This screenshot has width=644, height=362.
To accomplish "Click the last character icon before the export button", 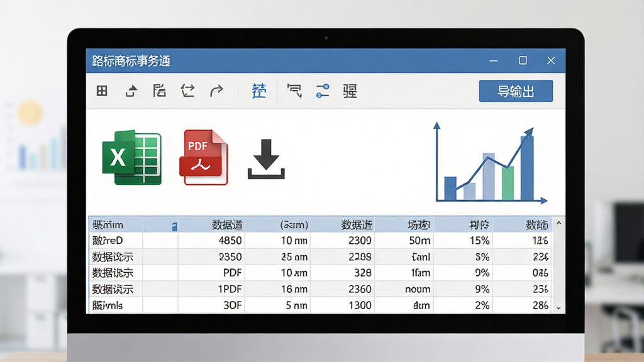I will (350, 90).
